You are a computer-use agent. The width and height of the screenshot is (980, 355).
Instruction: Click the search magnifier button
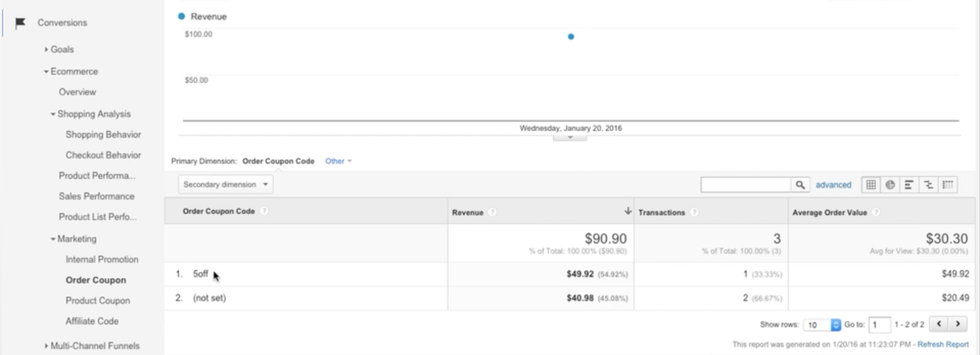[x=800, y=185]
